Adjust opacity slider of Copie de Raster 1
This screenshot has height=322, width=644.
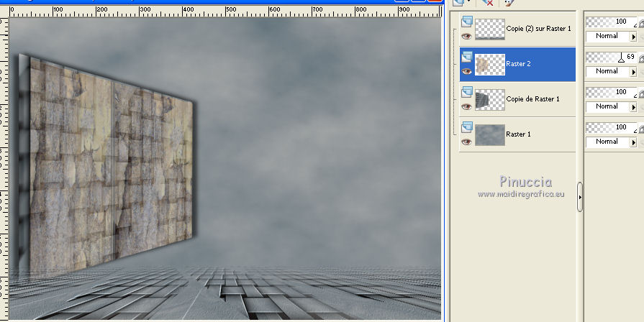[611, 92]
